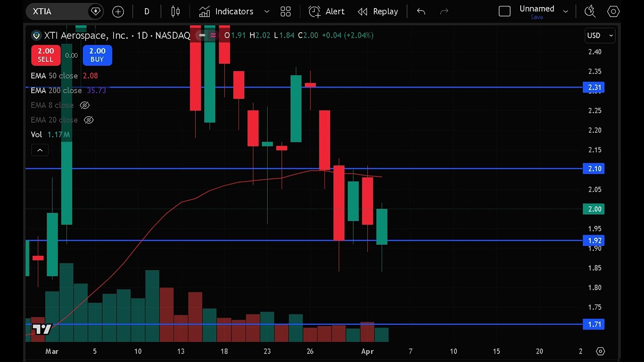
Task: Open the Indicators dialog
Action: [226, 12]
